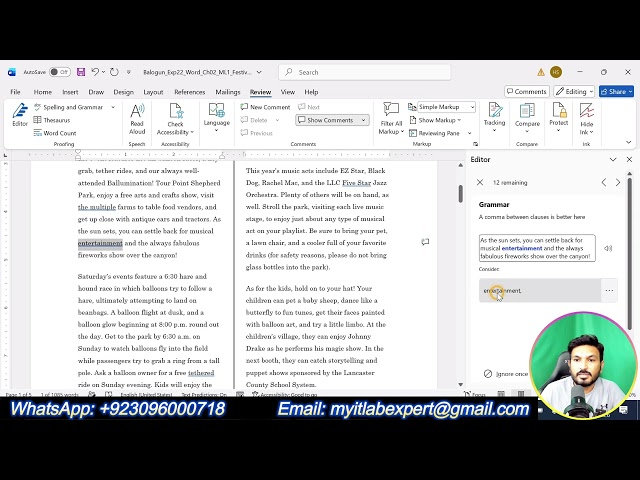Click underlined phrase 'the multiple' in document
Screen dimensions: 640x480
[97, 207]
